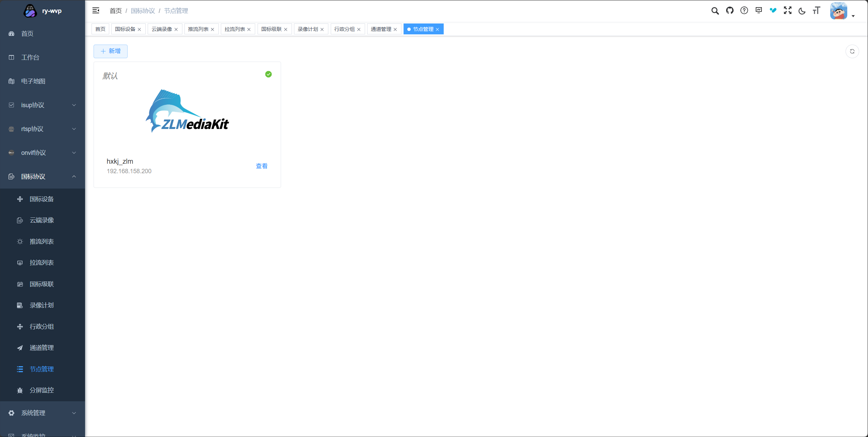This screenshot has height=437, width=868.
Task: Open 分屏监控 submenu item
Action: pos(43,390)
